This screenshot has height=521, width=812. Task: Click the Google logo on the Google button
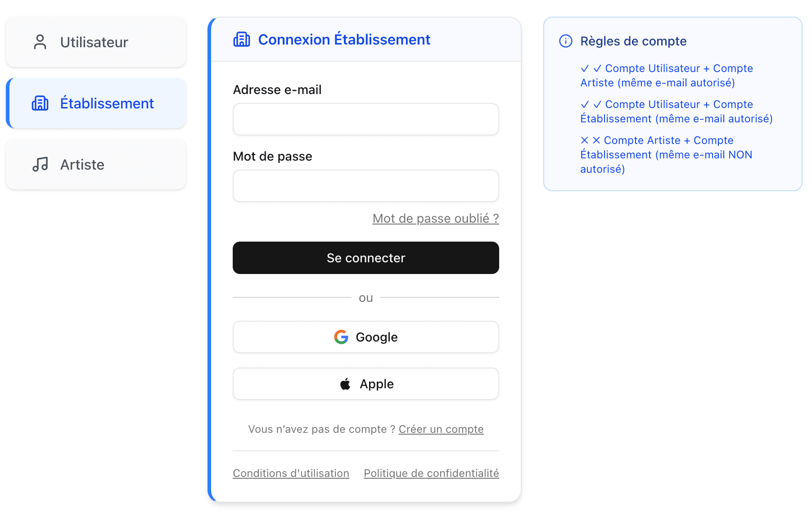click(341, 337)
